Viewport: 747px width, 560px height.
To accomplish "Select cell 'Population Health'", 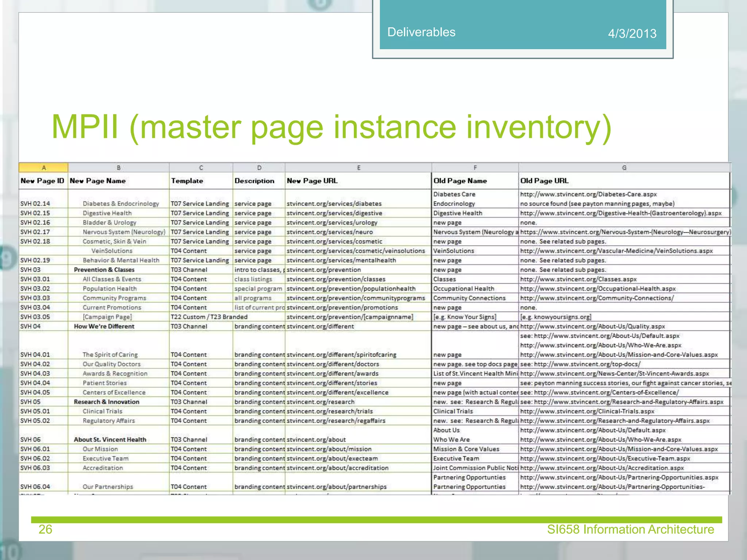I will pos(119,289).
